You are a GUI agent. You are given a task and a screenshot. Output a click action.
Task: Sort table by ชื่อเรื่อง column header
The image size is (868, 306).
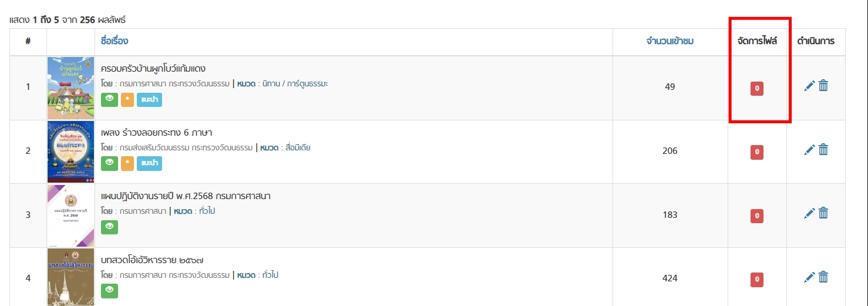115,41
